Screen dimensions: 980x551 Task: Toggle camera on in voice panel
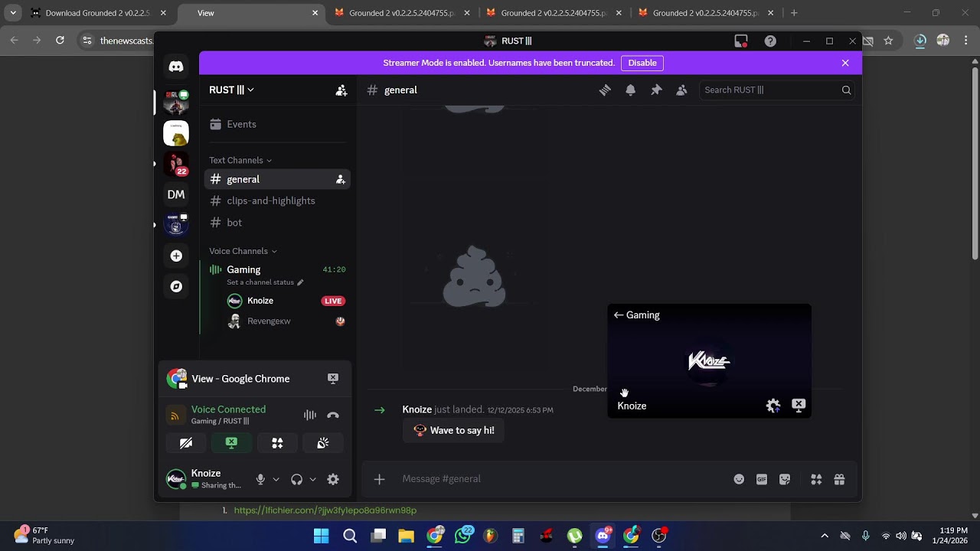coord(185,443)
